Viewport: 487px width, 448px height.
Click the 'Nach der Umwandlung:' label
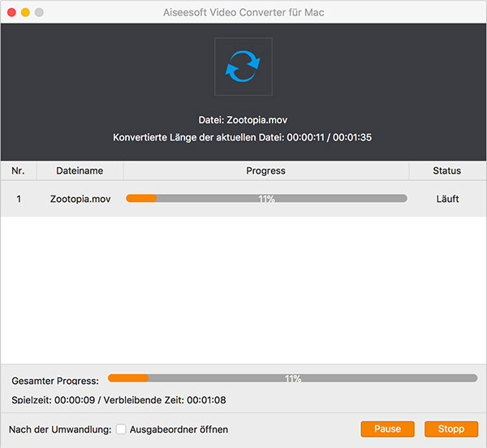(x=60, y=429)
